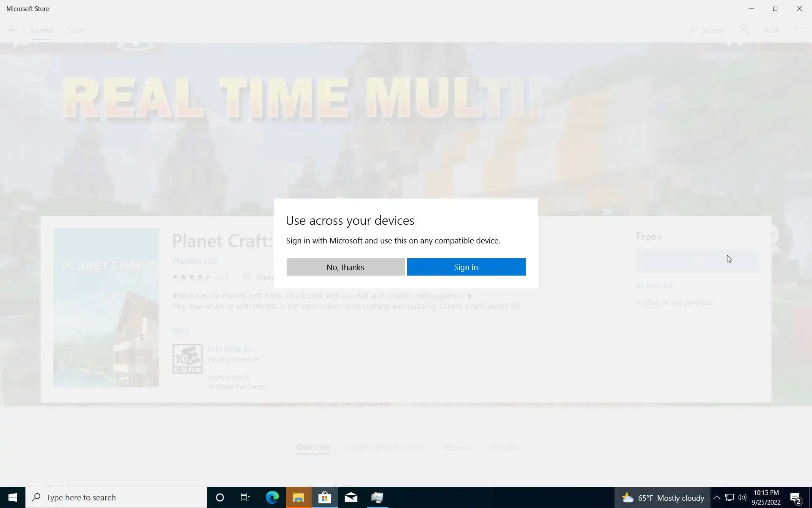
Task: Click the Windows Start button
Action: coord(12,497)
